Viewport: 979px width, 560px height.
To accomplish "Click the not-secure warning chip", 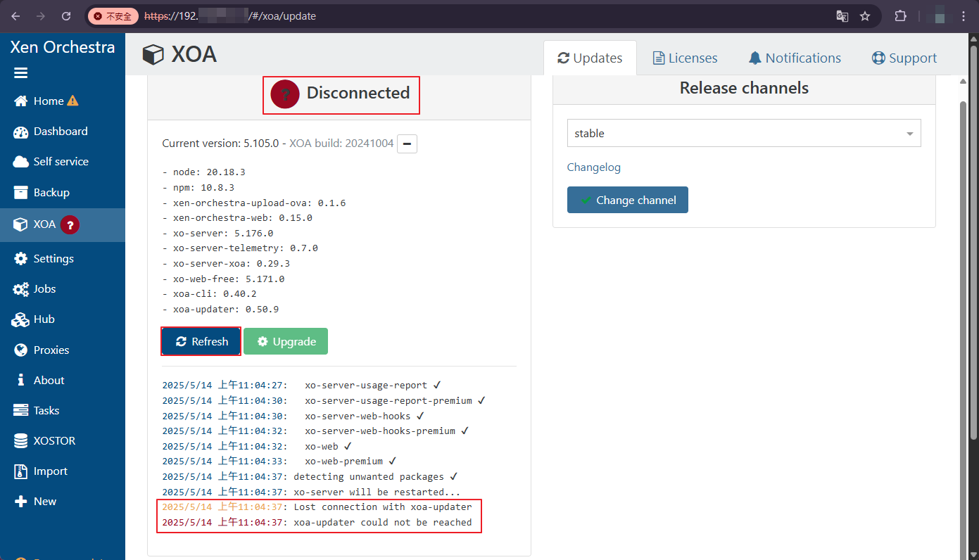I will [113, 16].
